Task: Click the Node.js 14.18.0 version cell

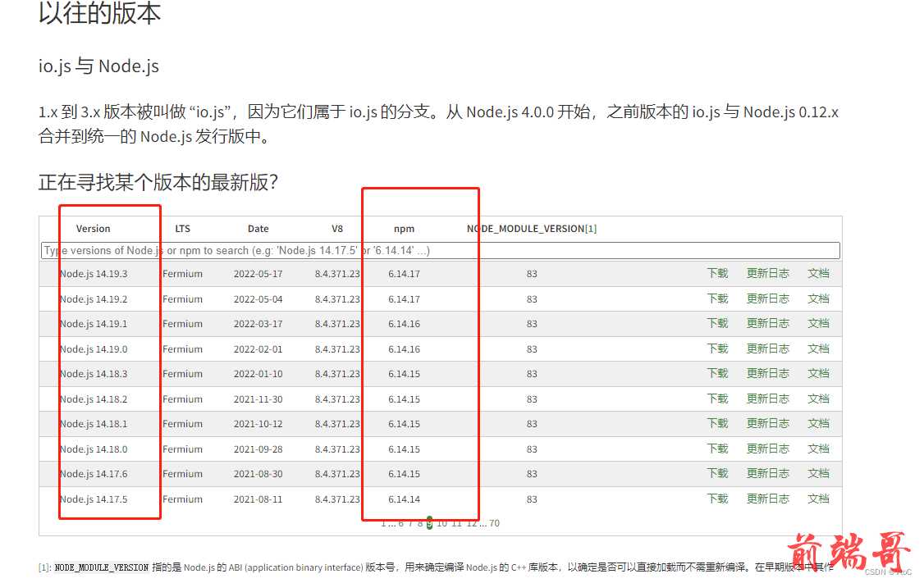Action: (x=94, y=449)
